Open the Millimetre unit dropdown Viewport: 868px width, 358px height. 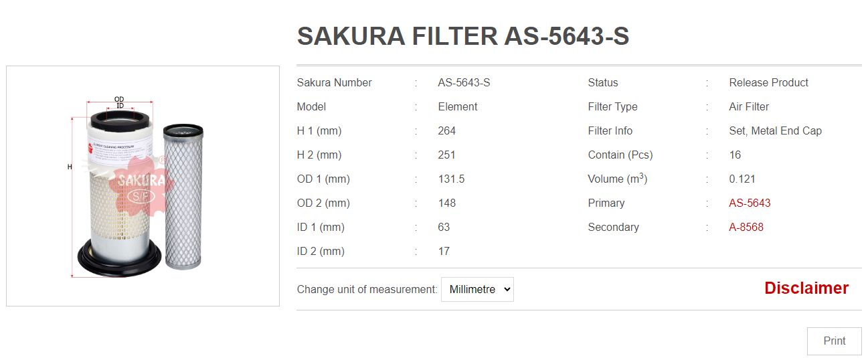coord(477,289)
